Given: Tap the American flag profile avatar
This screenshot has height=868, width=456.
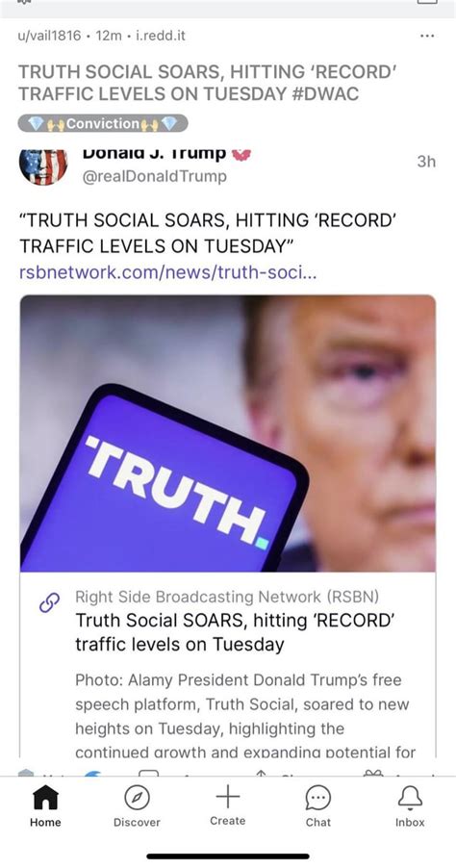Looking at the screenshot, I should (43, 166).
